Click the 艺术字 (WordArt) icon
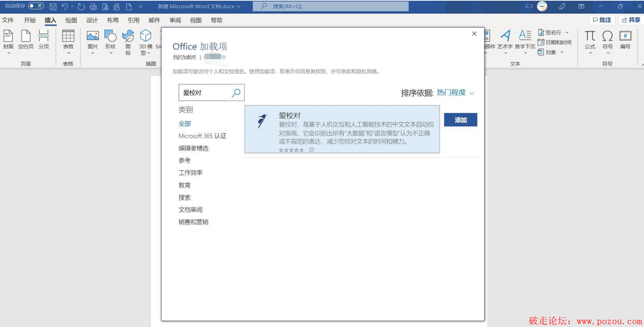This screenshot has width=644, height=327. [x=505, y=35]
